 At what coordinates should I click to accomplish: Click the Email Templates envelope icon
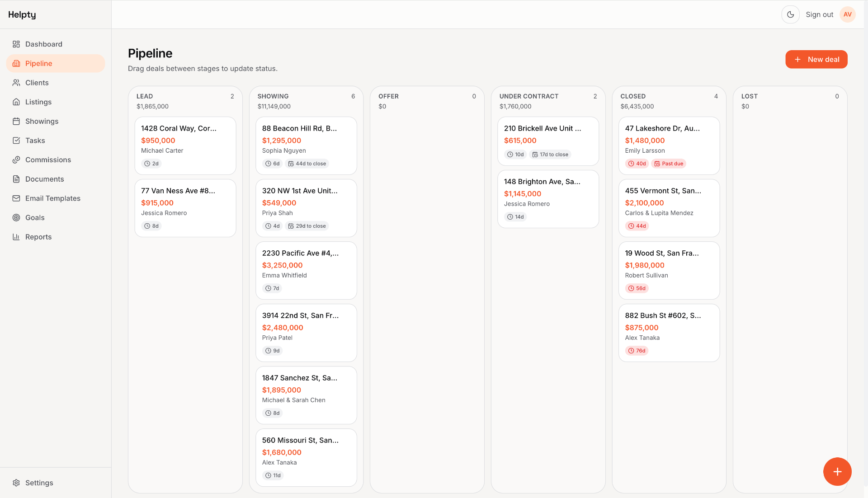pyautogui.click(x=16, y=198)
